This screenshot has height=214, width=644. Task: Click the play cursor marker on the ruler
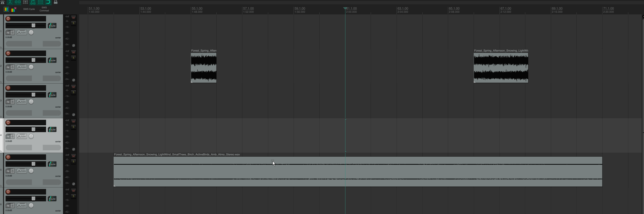tap(345, 9)
